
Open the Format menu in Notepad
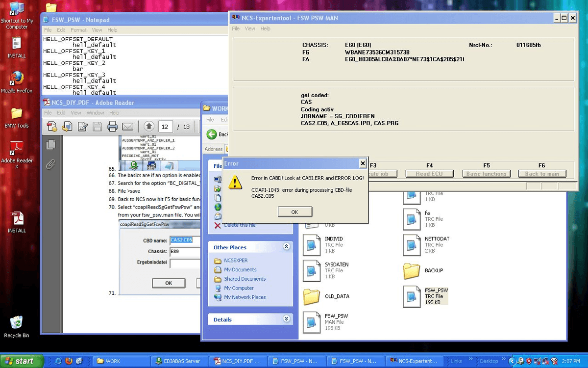coord(78,30)
